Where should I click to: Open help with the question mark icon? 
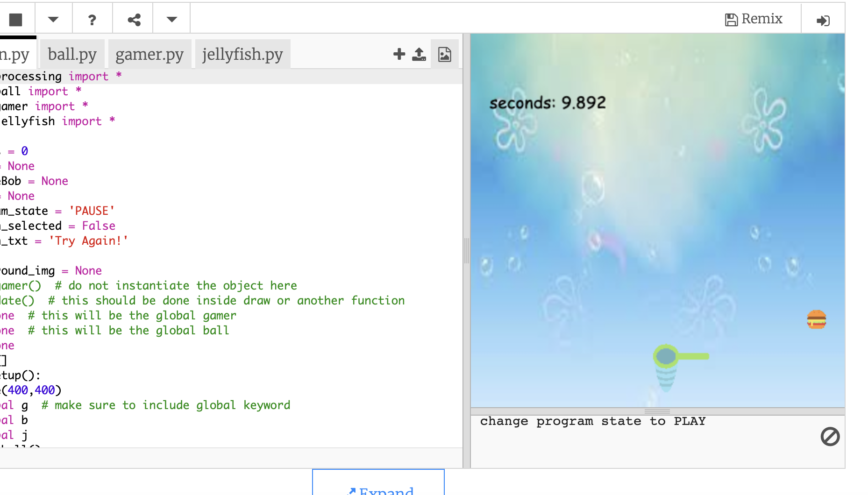92,20
